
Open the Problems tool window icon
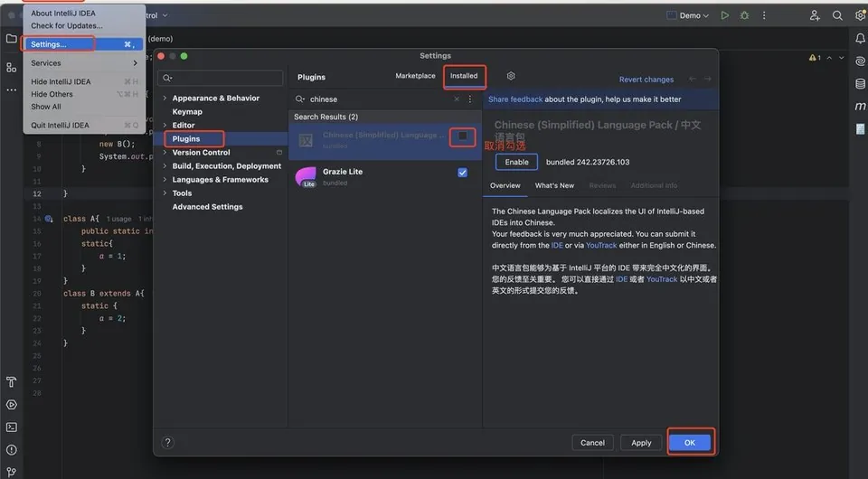pos(11,450)
